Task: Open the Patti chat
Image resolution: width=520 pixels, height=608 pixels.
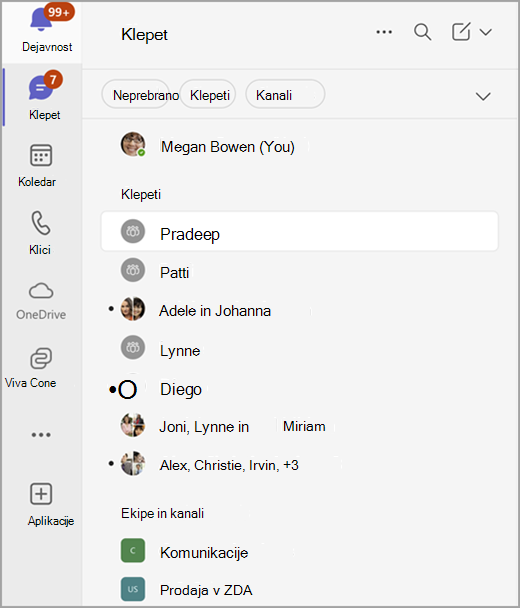Action: (299, 271)
